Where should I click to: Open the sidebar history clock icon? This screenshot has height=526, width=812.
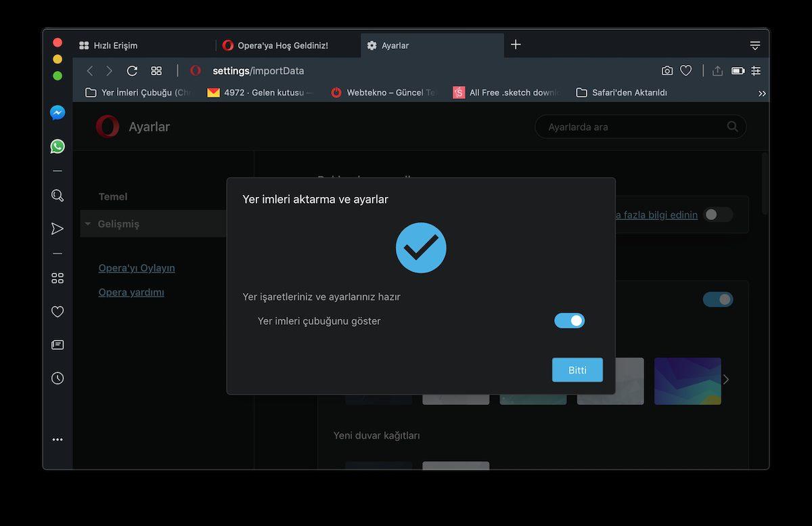coord(58,378)
